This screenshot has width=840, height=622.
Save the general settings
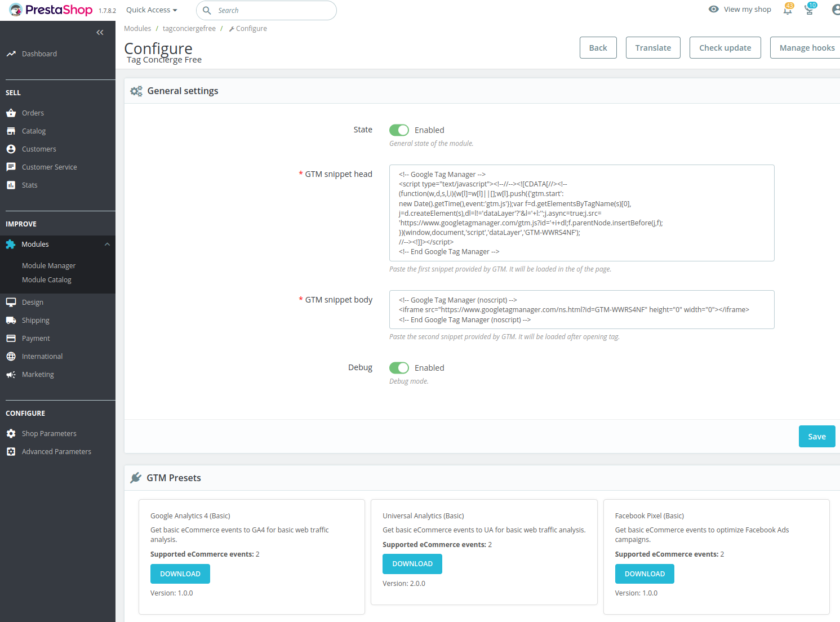pyautogui.click(x=817, y=437)
